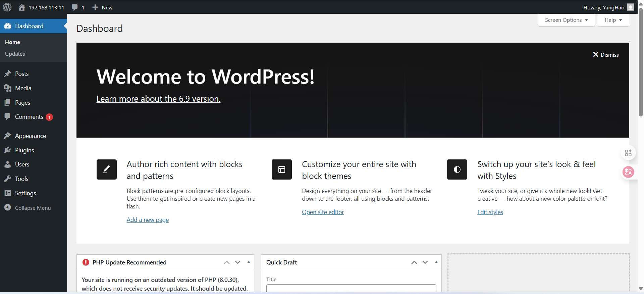Click the layout icon for block themes
Viewport: 644px width, 294px height.
282,169
